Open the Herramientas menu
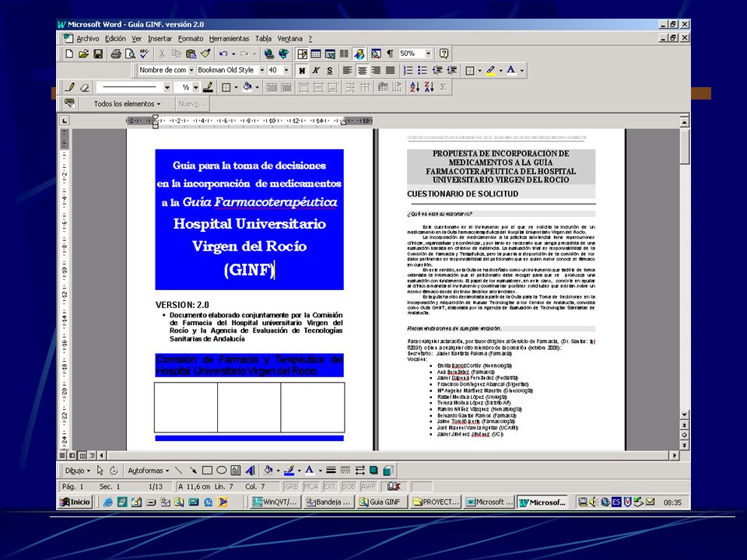This screenshot has width=747, height=560. coord(229,39)
